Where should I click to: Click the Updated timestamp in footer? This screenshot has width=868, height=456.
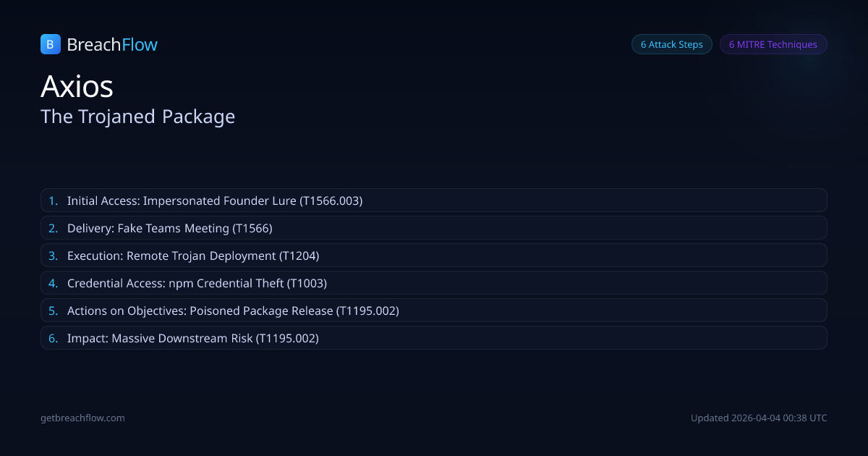759,418
